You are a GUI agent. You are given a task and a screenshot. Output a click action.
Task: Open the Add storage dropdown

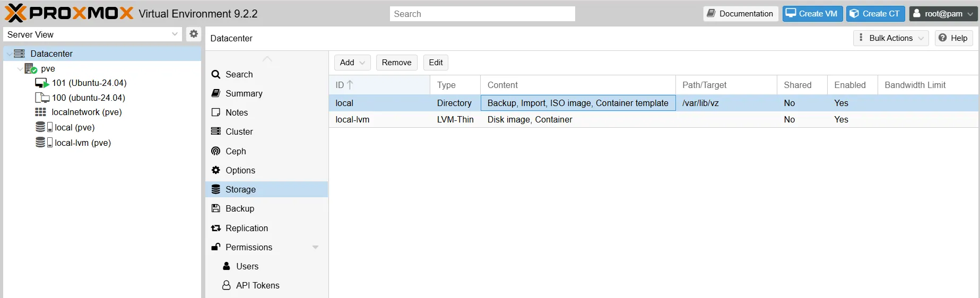point(352,63)
